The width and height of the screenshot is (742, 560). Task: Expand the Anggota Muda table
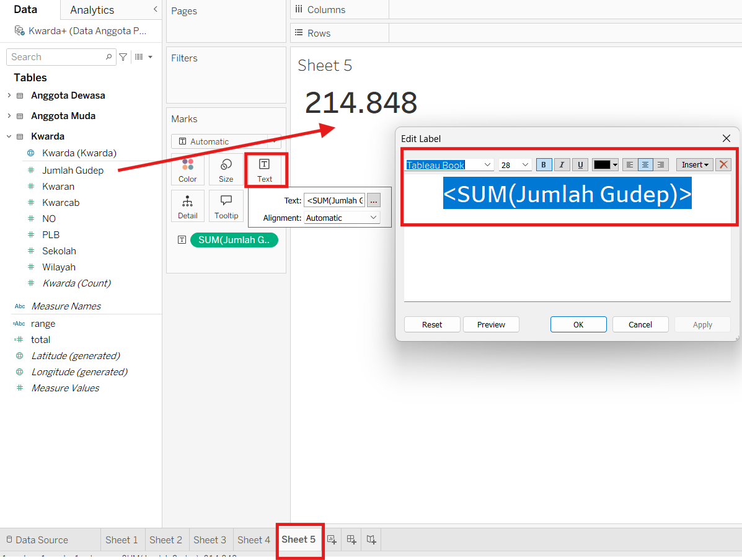(x=9, y=115)
